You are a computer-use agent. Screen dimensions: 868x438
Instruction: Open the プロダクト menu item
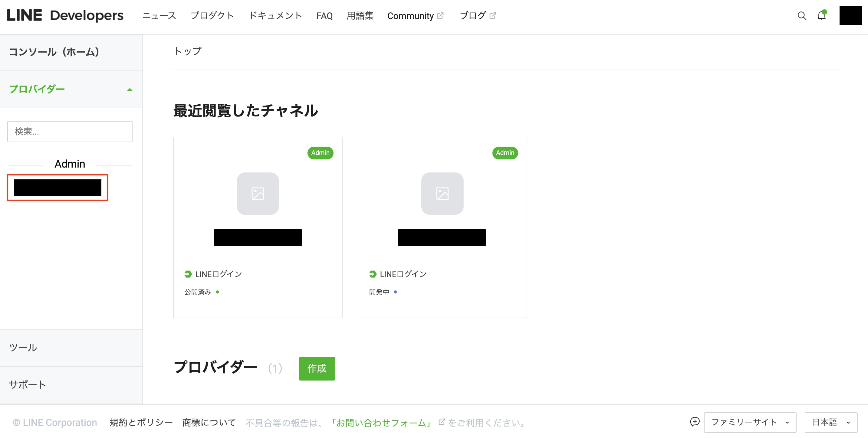[x=212, y=16]
